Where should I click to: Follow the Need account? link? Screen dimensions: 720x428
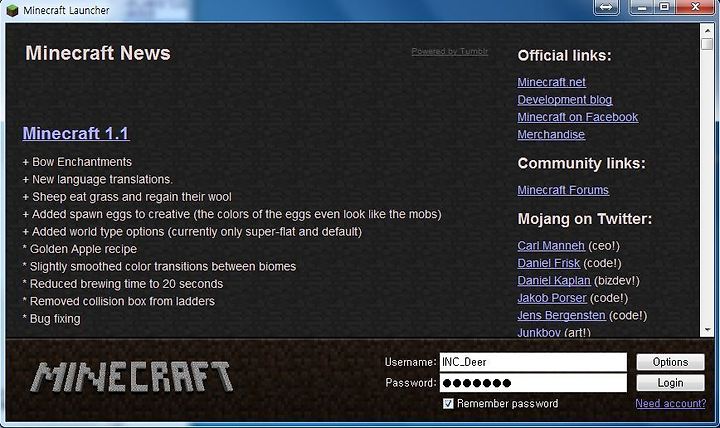(x=671, y=404)
